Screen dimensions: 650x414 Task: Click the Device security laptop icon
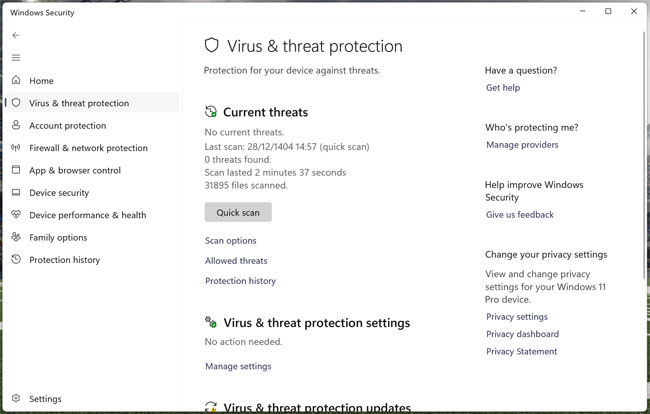[16, 192]
